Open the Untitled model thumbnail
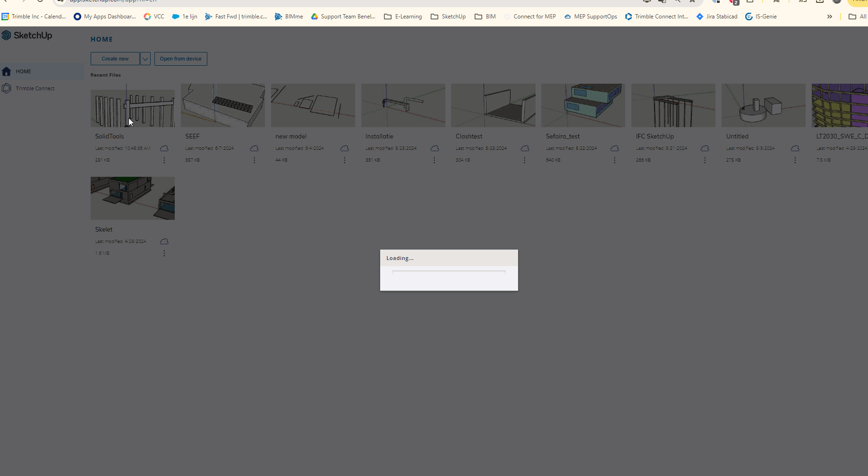 coord(764,105)
